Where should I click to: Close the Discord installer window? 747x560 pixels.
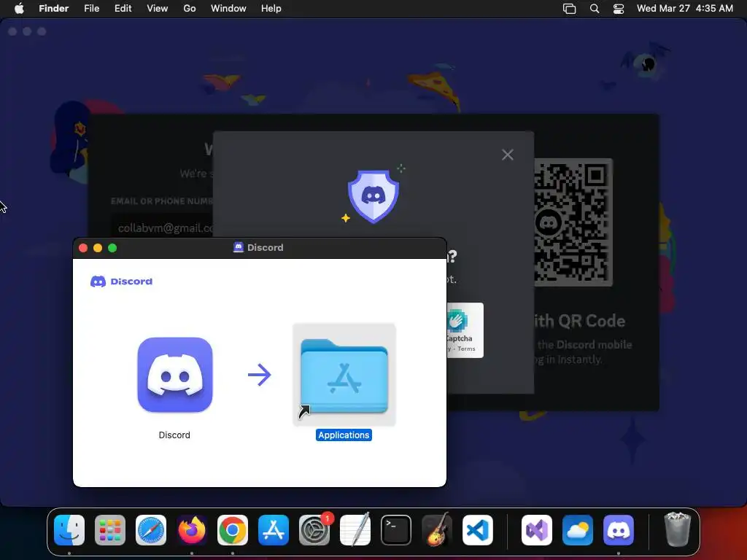[x=83, y=248]
